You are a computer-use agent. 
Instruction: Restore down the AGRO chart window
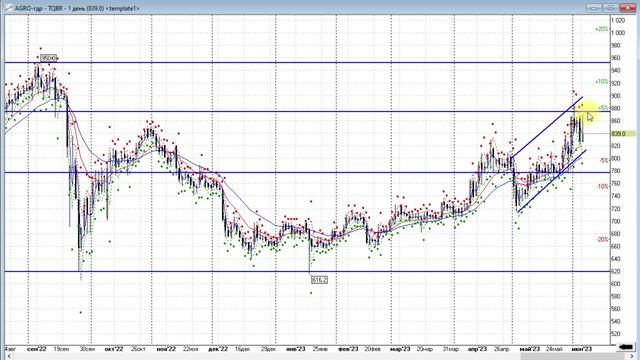tap(611, 8)
